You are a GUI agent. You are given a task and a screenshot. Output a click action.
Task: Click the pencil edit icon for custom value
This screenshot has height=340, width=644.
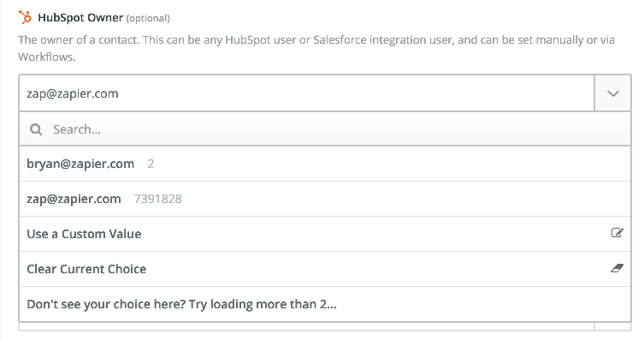tap(617, 233)
